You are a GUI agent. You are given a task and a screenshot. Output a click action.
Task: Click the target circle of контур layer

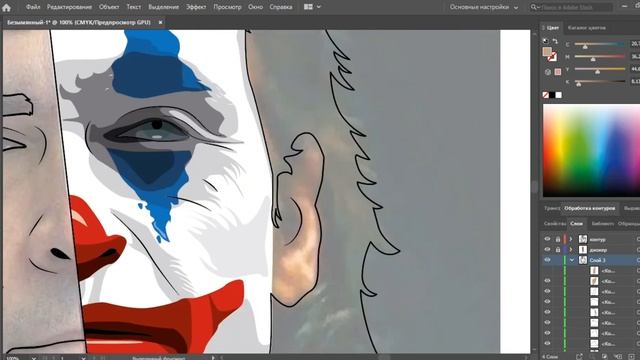click(638, 239)
